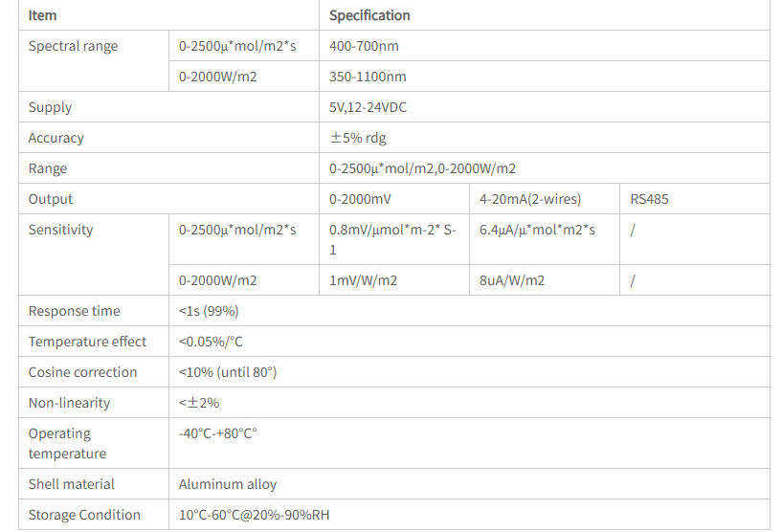Screen dimensions: 782x532
Task: Click the "350-1100nm" value cell
Action: tap(368, 77)
